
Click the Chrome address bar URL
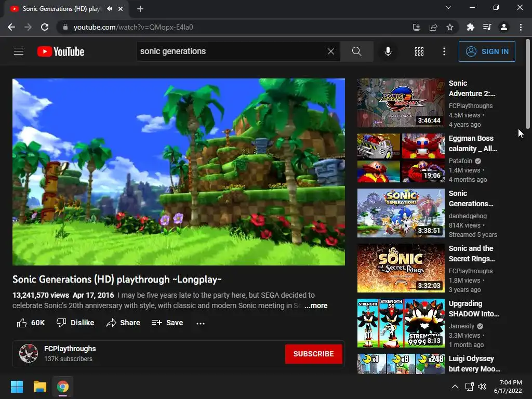tap(133, 27)
